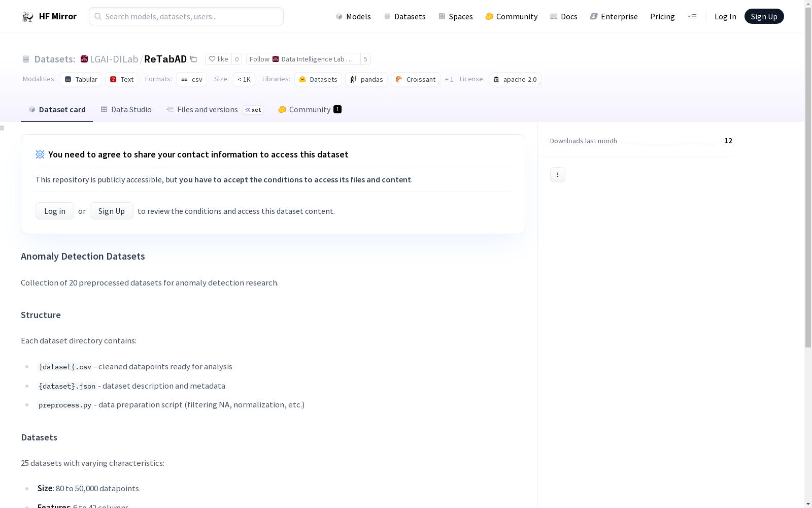Image resolution: width=812 pixels, height=508 pixels.
Task: Toggle the left sidebar table of contents icon
Action: [3, 128]
